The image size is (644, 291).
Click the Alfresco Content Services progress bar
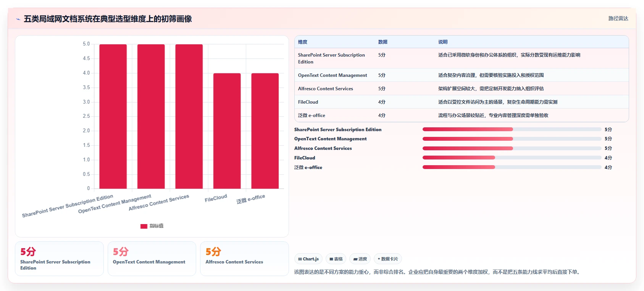(x=512, y=148)
